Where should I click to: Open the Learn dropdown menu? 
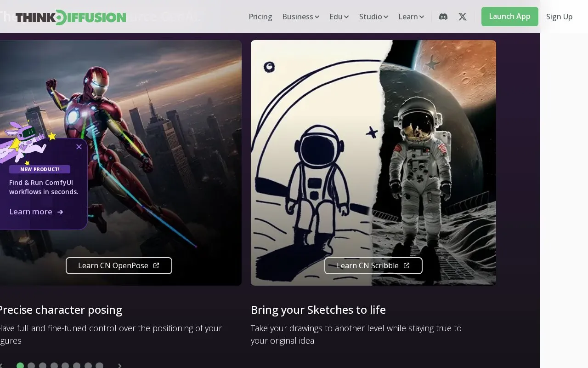(411, 17)
